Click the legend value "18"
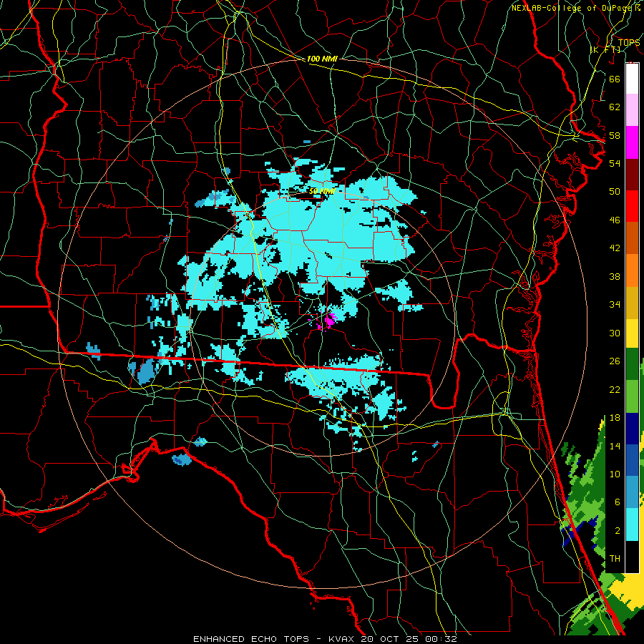Image resolution: width=644 pixels, height=644 pixels. [615, 418]
